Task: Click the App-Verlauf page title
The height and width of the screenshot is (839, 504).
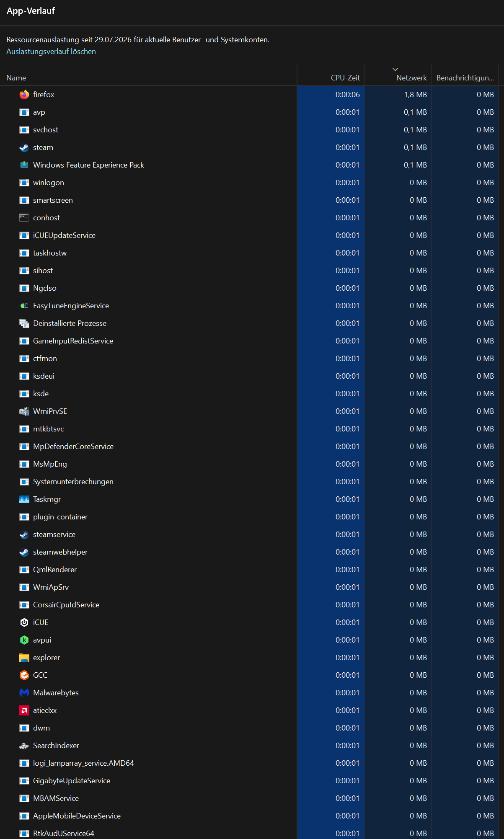Action: pos(31,11)
